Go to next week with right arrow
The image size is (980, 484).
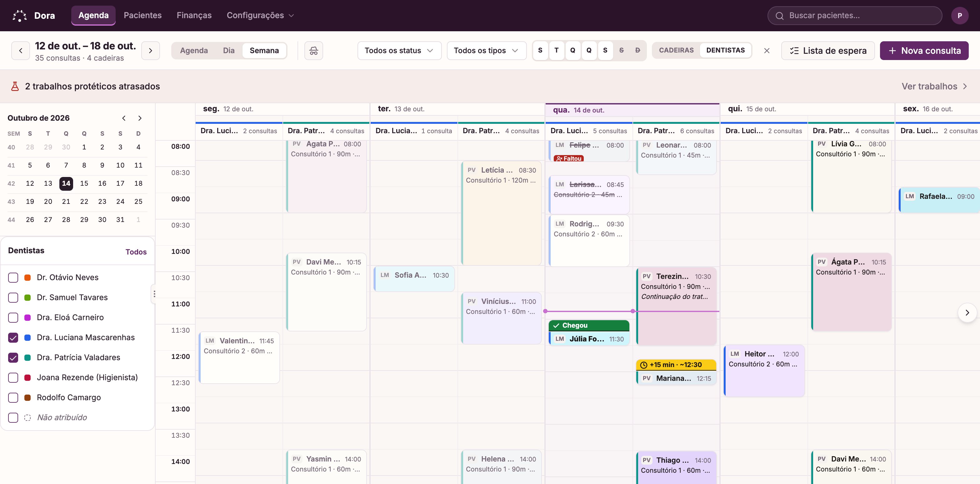pyautogui.click(x=150, y=51)
